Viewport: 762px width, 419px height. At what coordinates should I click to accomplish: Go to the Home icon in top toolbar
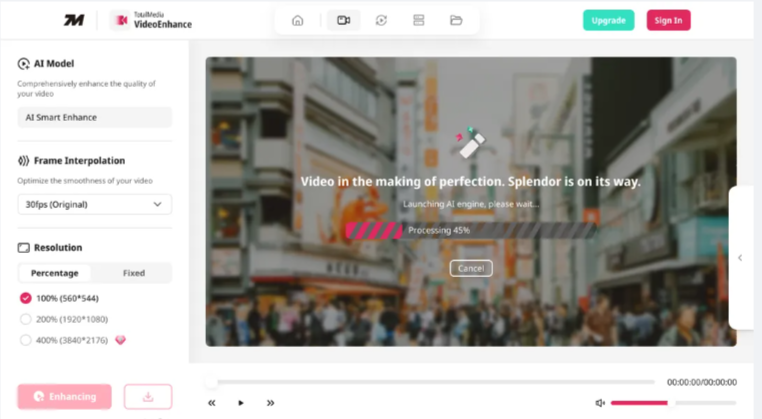pos(297,20)
